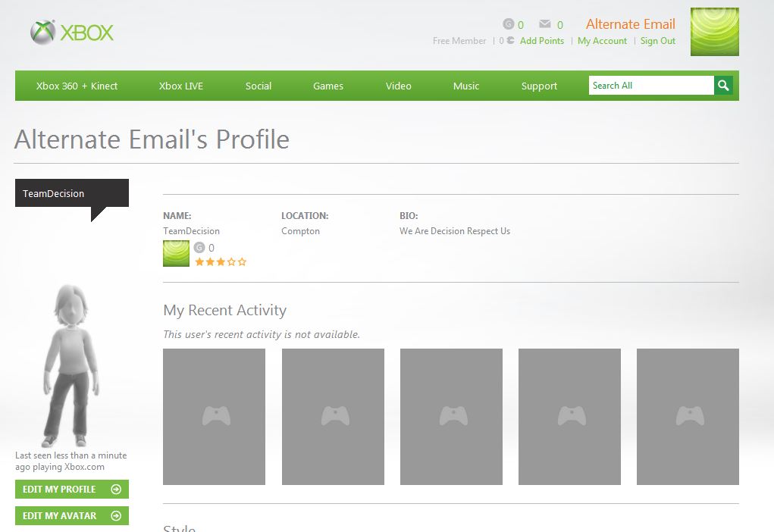Click the star reputation rating
Screen dimensions: 774x532
[221, 262]
